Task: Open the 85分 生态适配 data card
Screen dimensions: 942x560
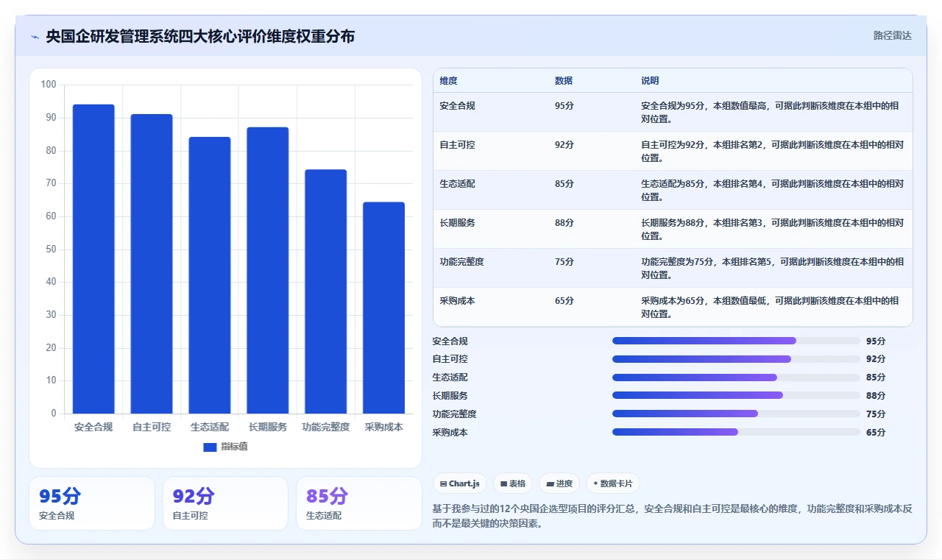Action: (359, 503)
